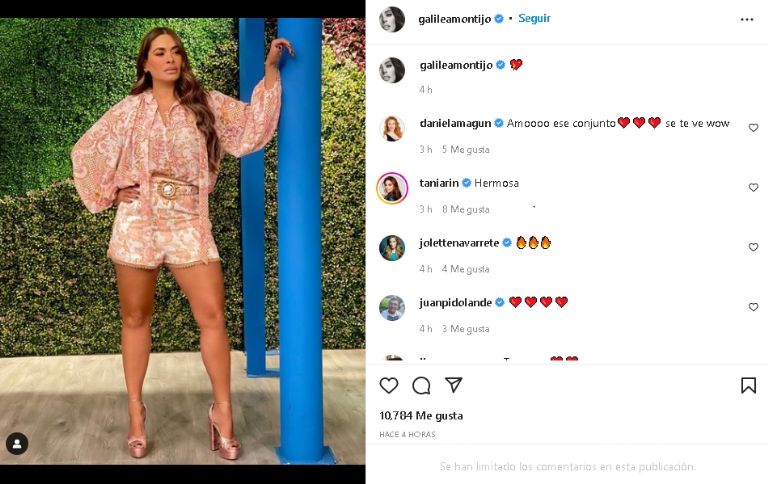Click the header profile picture of galileamontijo

click(x=392, y=19)
